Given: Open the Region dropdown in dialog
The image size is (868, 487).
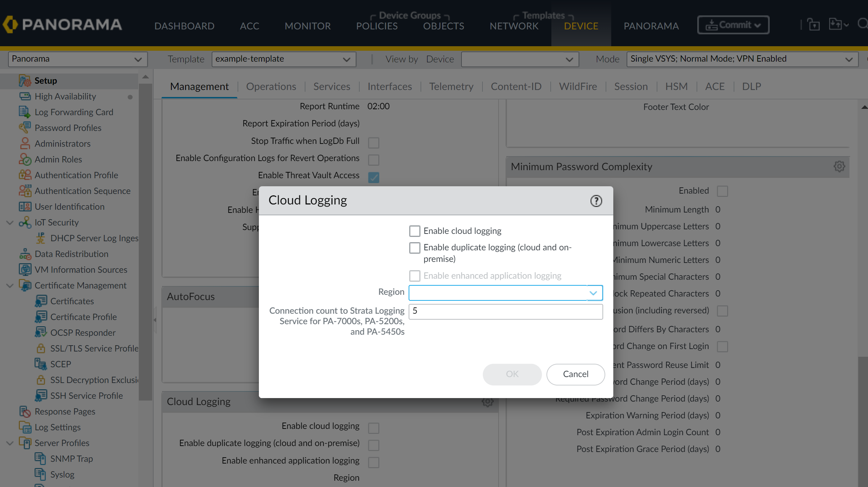Looking at the screenshot, I should click(x=593, y=293).
